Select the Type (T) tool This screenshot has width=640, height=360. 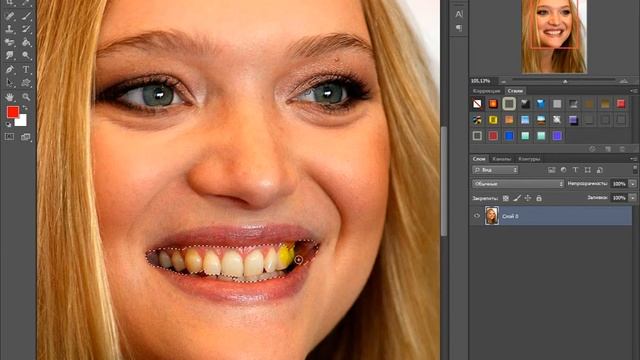point(26,70)
